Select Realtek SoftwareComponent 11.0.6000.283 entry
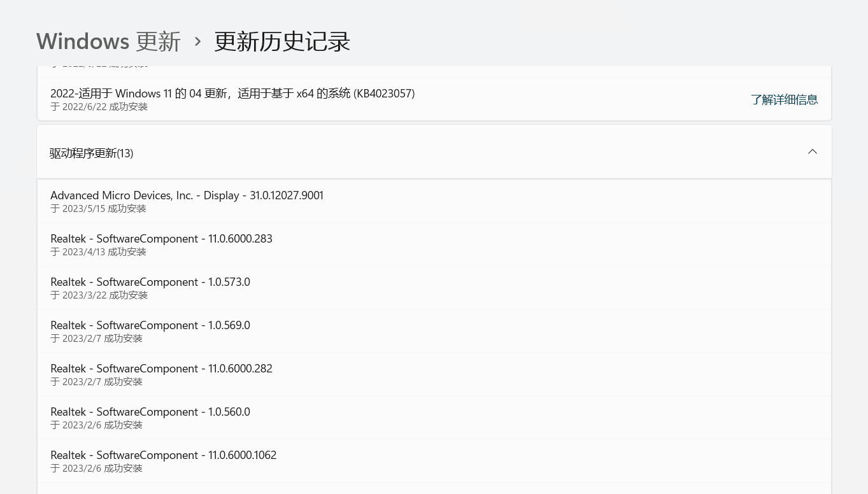Image resolution: width=868 pixels, height=494 pixels. pos(434,244)
